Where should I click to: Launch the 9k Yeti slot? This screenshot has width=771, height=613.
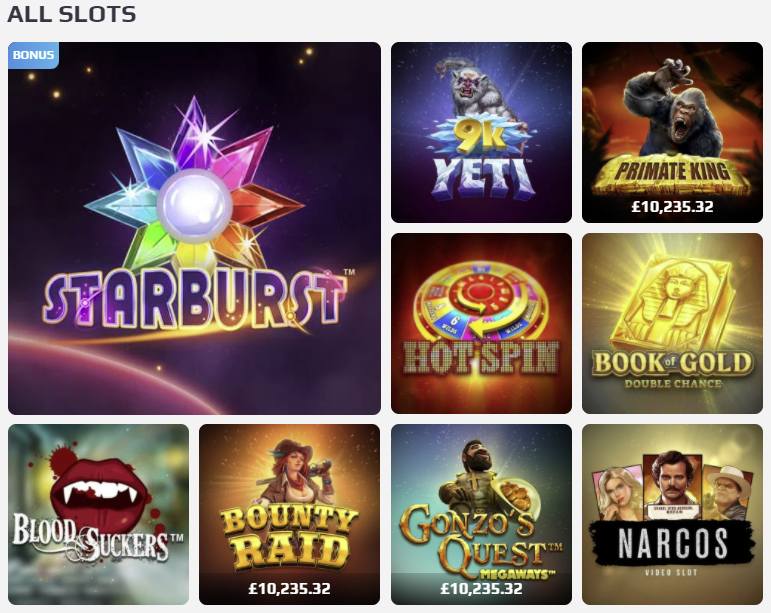481,132
